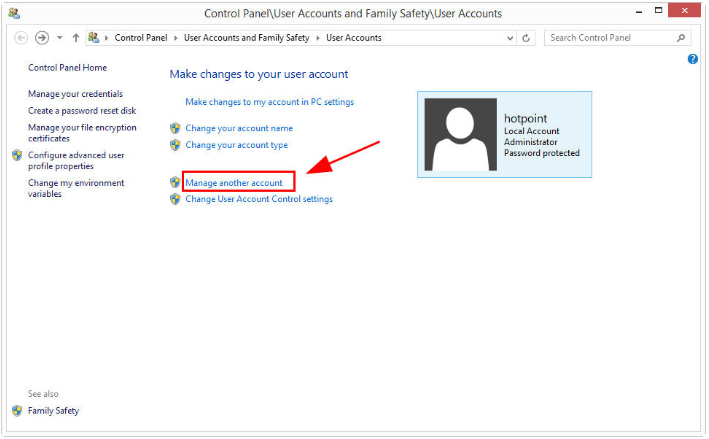Viewport: 709px width, 439px height.
Task: Click Make changes to your user account heading
Action: point(259,74)
